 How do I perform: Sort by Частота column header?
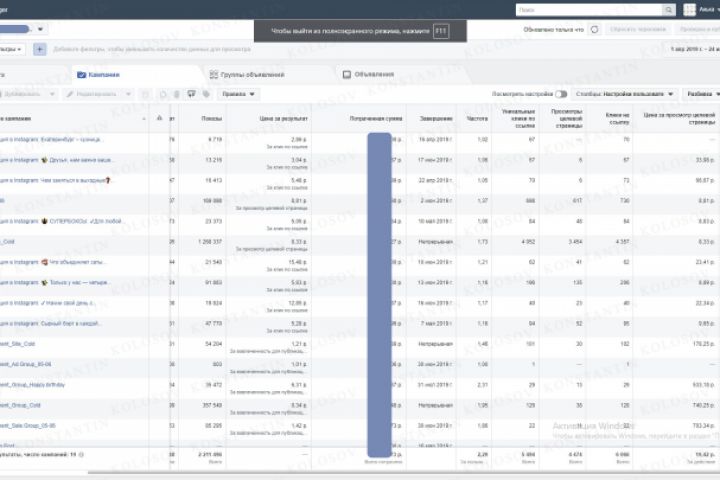click(x=474, y=119)
